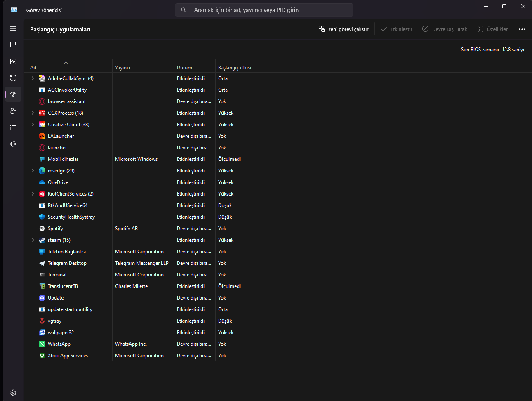Expand the msedge (29) group
Screen dimensions: 532x401
[x=33, y=171]
